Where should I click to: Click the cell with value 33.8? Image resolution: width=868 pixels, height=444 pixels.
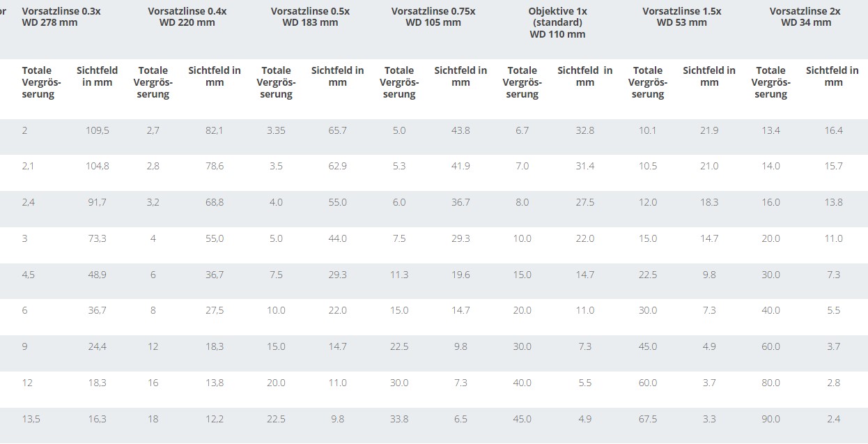point(399,419)
